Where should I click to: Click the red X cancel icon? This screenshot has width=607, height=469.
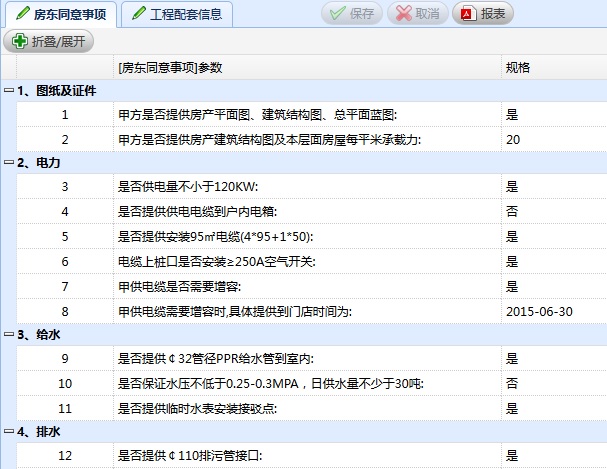coord(403,14)
